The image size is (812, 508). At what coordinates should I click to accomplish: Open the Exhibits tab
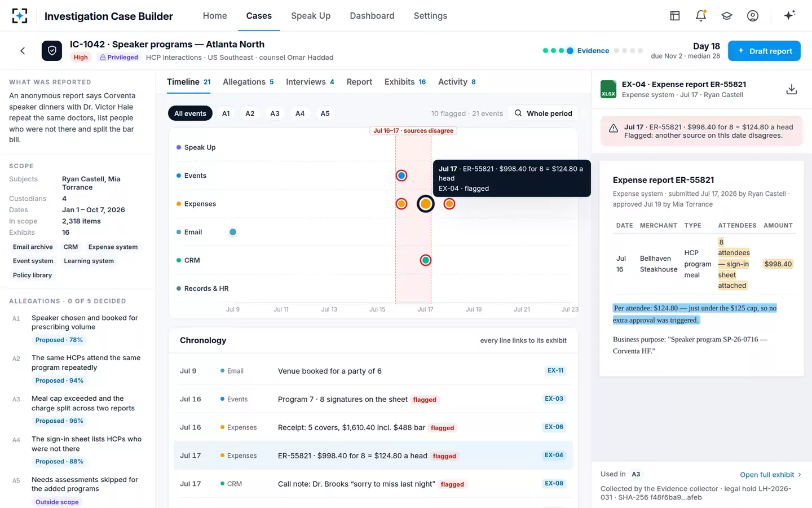pos(405,82)
